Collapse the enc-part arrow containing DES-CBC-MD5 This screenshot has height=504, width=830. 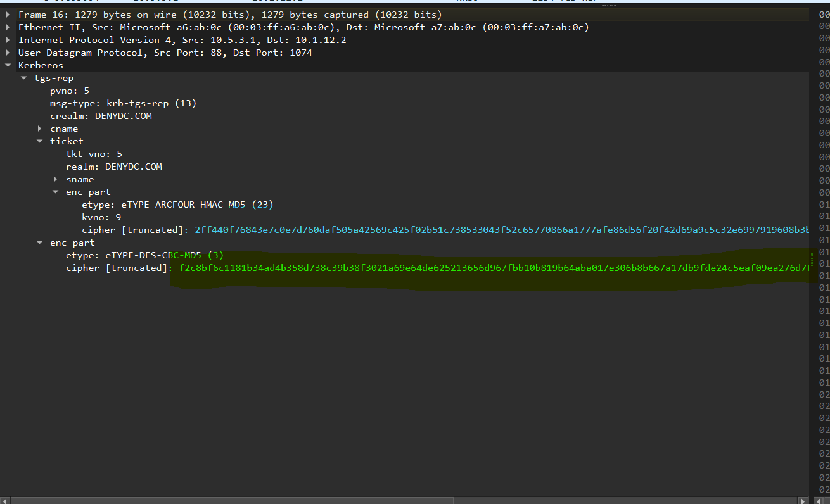click(x=39, y=243)
